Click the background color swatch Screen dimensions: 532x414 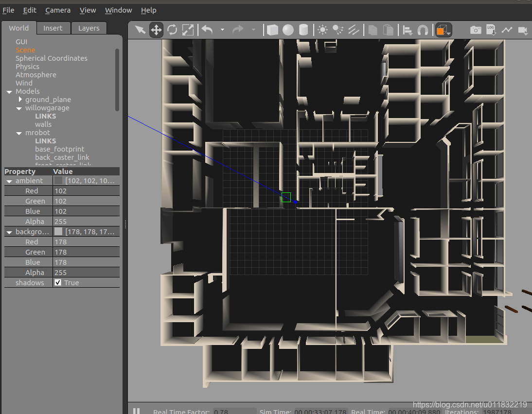(x=58, y=231)
